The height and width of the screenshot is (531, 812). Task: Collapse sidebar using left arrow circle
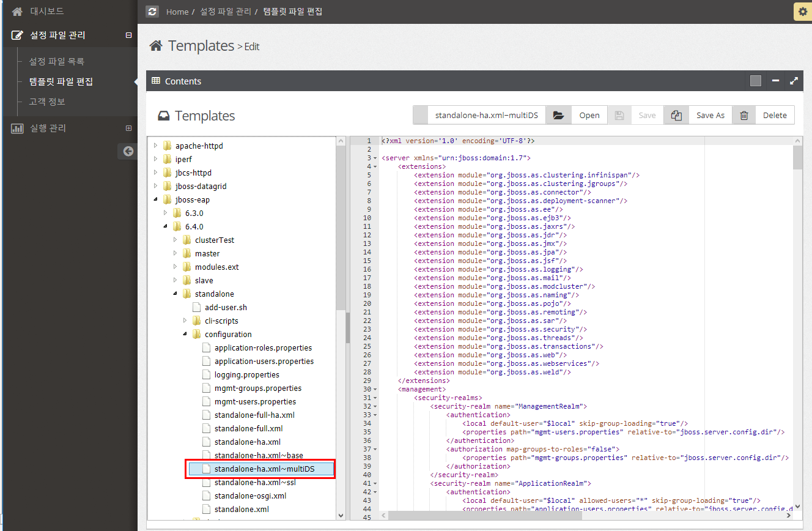click(x=128, y=151)
